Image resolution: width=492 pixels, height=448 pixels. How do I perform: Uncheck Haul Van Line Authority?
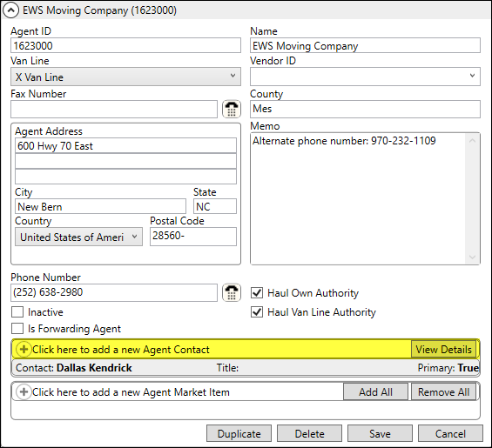(257, 312)
